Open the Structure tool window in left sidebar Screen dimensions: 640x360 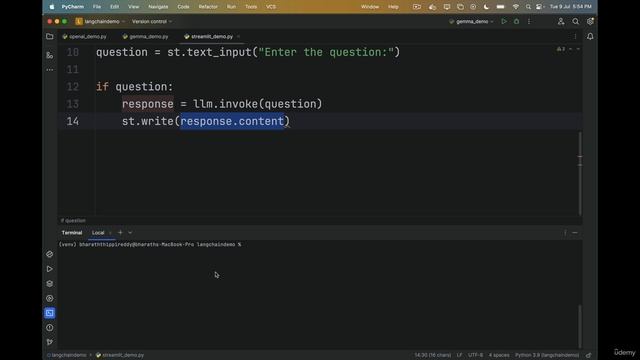50,55
